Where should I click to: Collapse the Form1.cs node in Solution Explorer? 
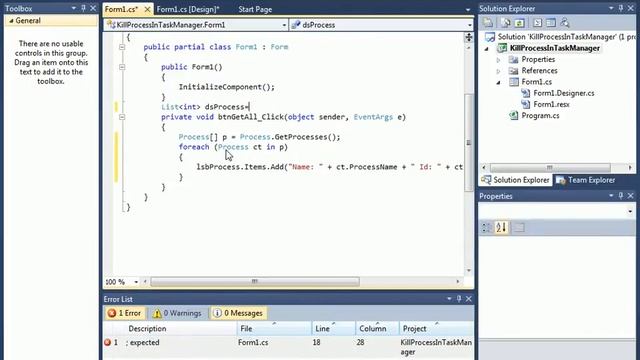[x=498, y=82]
